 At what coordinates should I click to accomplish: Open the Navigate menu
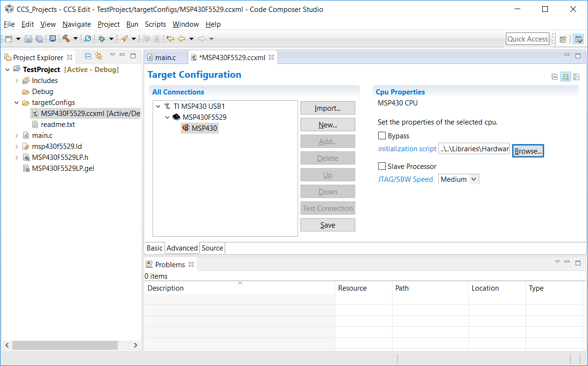pyautogui.click(x=76, y=24)
